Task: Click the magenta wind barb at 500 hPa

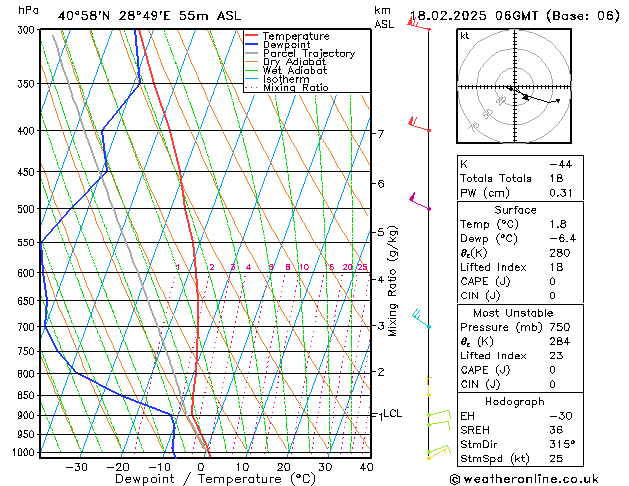Action: click(x=420, y=202)
